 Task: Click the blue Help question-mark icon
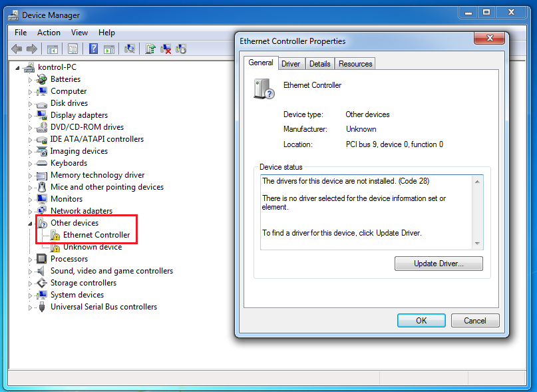tap(93, 49)
